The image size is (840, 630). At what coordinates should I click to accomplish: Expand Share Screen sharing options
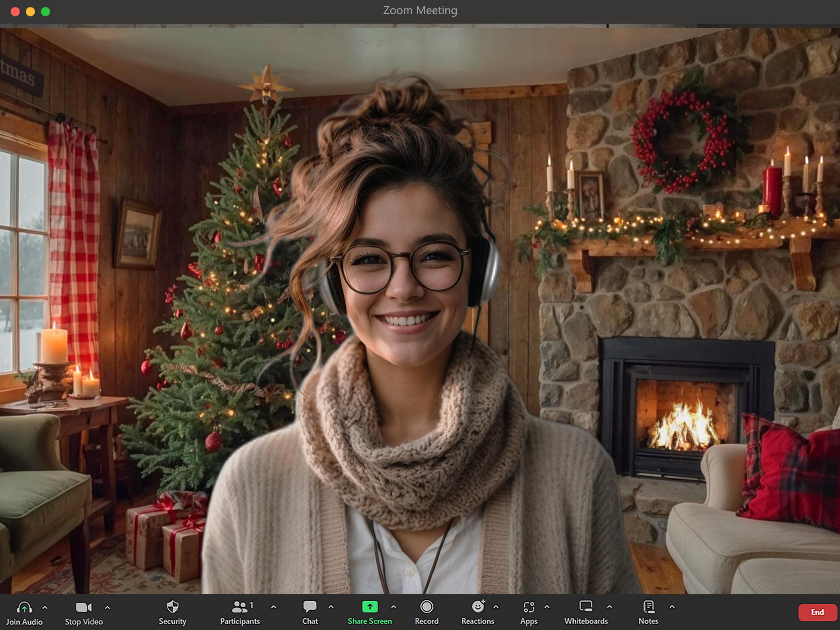pyautogui.click(x=394, y=608)
